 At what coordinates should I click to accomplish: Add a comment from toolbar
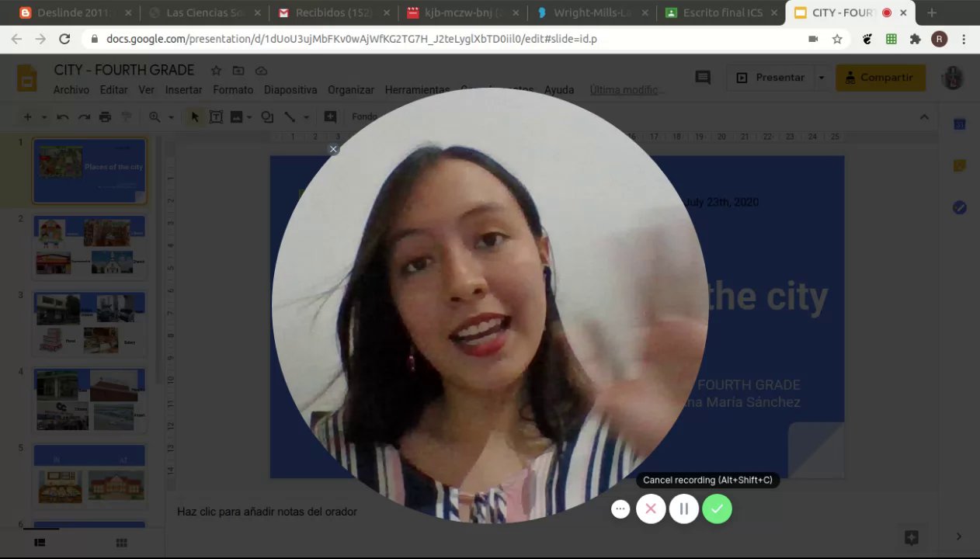tap(330, 117)
